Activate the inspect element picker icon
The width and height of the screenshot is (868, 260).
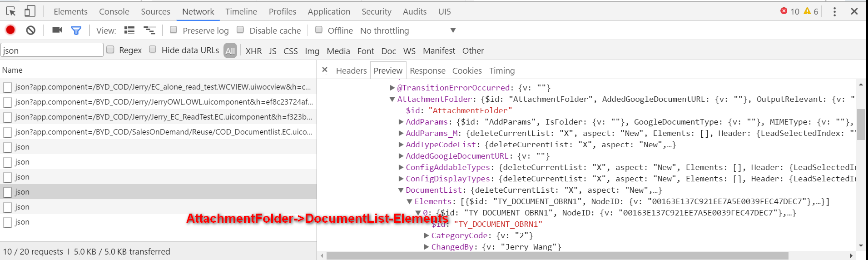pyautogui.click(x=11, y=11)
